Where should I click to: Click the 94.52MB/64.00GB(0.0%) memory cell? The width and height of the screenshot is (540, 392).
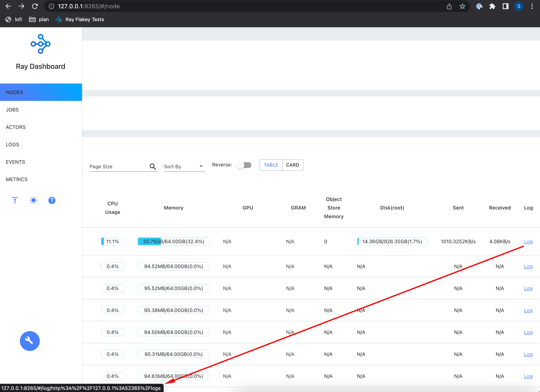pyautogui.click(x=174, y=266)
